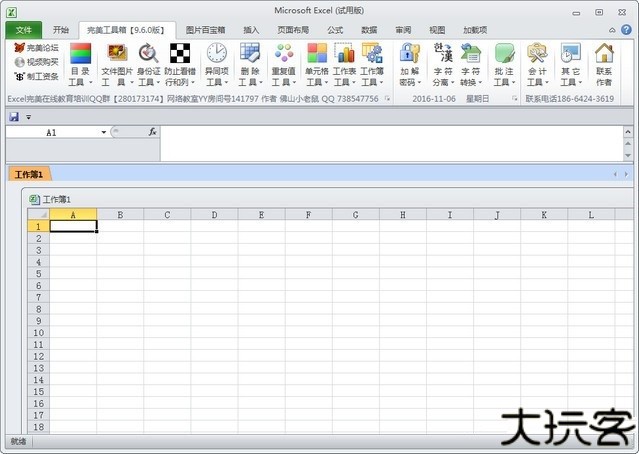Switch to the 开始 Home tab

coord(61,30)
